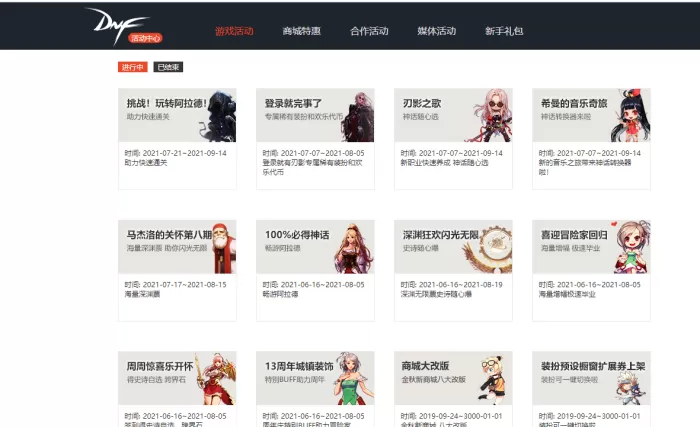Click the 深渊无限票史诗随心爆 description
This screenshot has height=427, width=700.
click(436, 294)
